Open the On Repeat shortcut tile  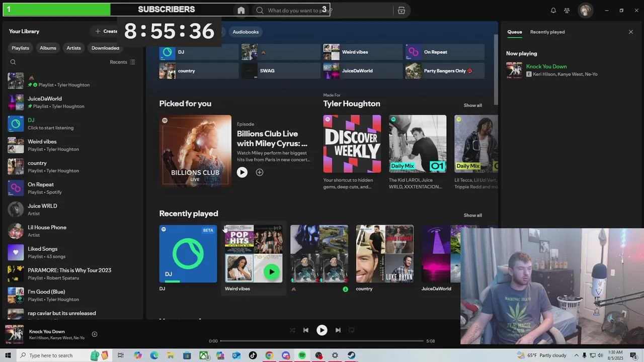[x=445, y=52]
